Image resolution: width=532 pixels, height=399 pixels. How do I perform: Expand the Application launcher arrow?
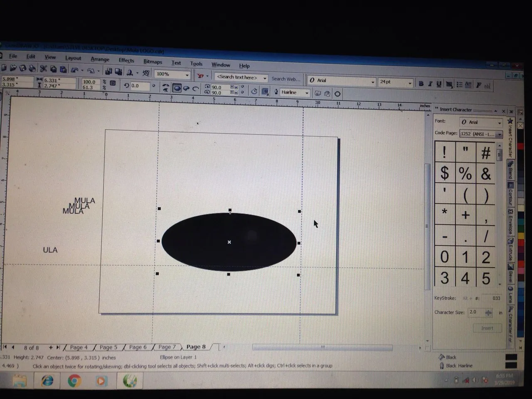pyautogui.click(x=137, y=73)
